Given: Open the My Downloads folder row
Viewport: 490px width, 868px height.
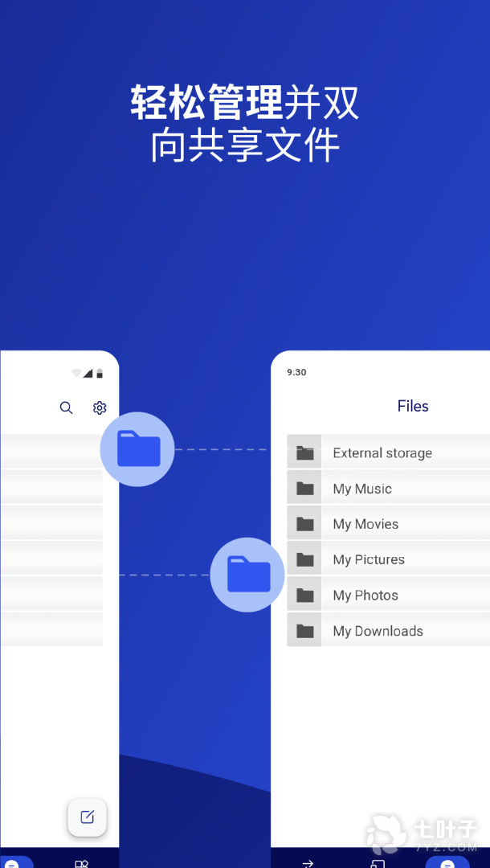Looking at the screenshot, I should click(x=389, y=631).
